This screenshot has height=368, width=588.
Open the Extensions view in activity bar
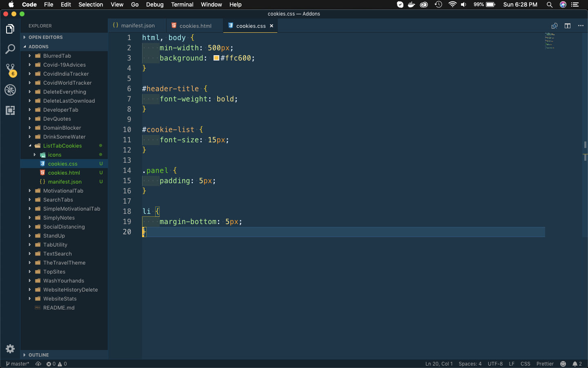(x=10, y=110)
